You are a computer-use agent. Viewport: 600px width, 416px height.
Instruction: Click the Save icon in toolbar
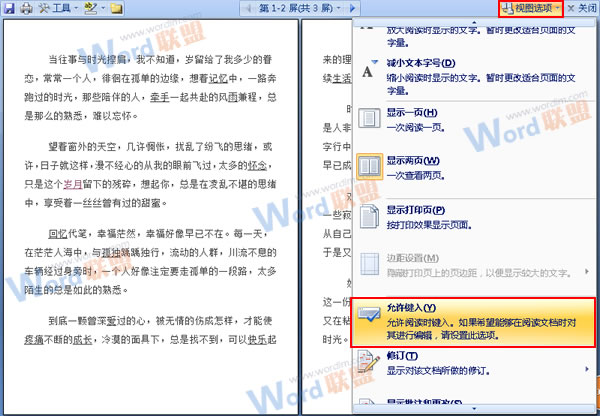9,8
